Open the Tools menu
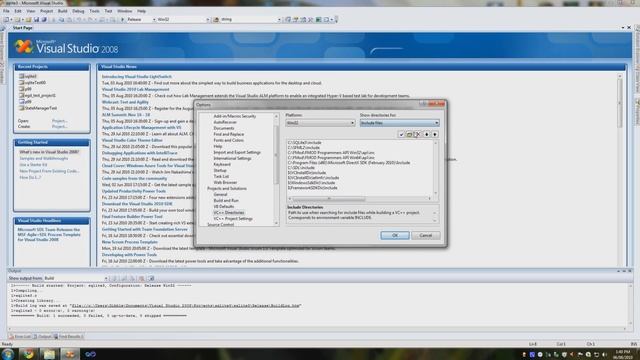The width and height of the screenshot is (640, 360). pyautogui.click(x=94, y=11)
